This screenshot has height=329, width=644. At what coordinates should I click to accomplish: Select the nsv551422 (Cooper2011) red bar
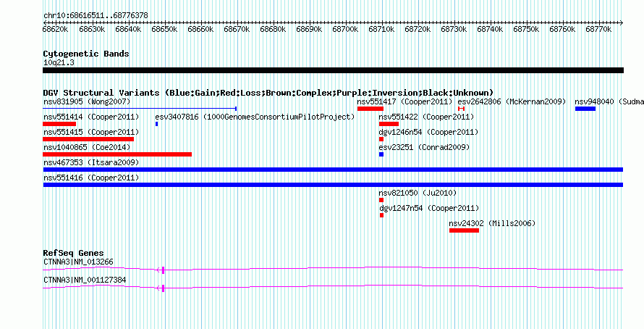pos(389,124)
